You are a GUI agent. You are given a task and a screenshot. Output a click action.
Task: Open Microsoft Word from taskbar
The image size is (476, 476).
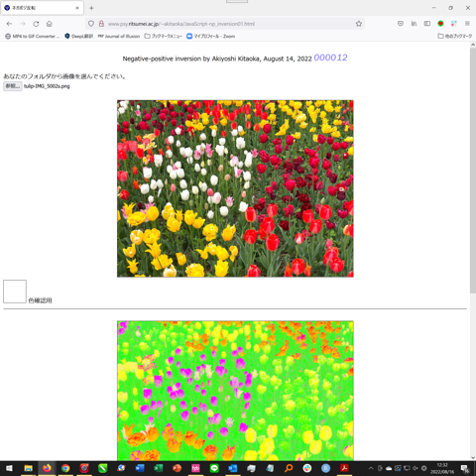[140, 468]
